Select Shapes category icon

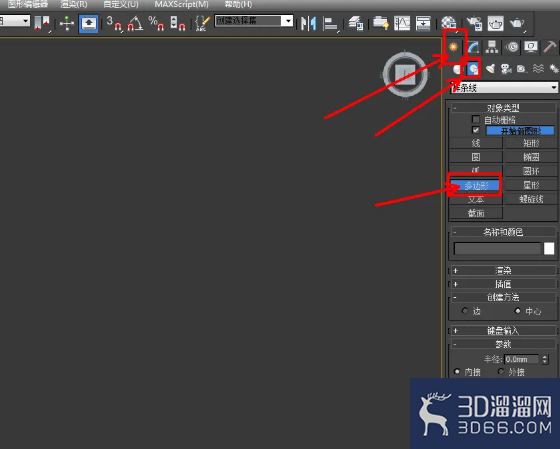click(474, 69)
